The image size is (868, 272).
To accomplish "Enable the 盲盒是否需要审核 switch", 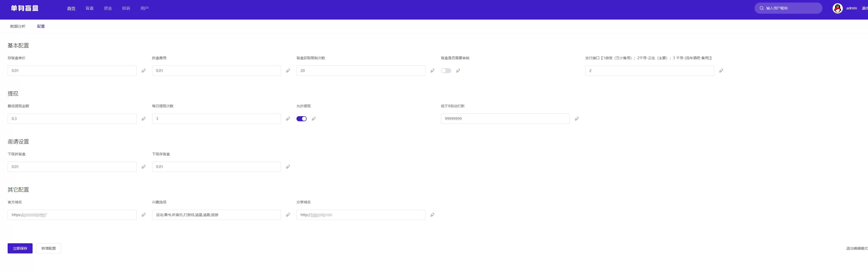I will pyautogui.click(x=446, y=71).
